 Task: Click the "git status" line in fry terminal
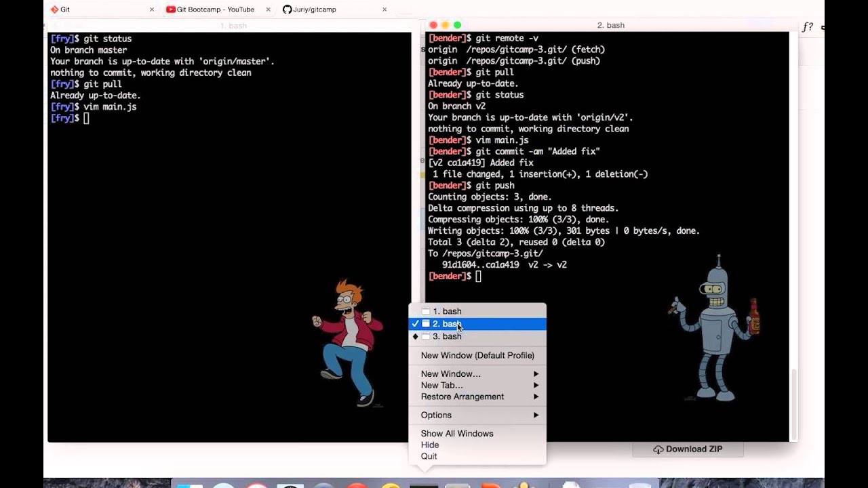pos(91,39)
